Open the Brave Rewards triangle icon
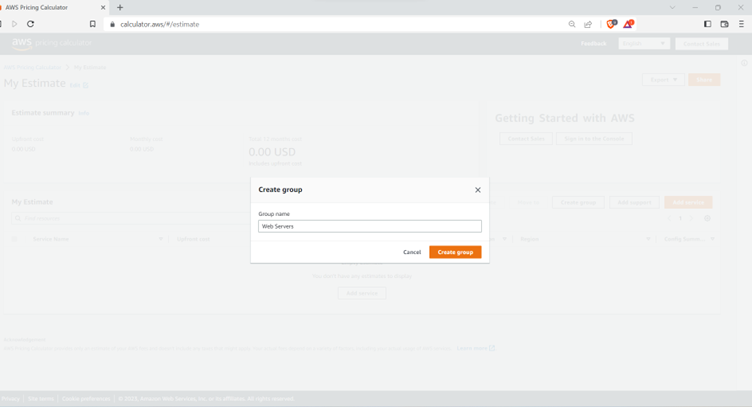This screenshot has height=407, width=752. click(628, 24)
